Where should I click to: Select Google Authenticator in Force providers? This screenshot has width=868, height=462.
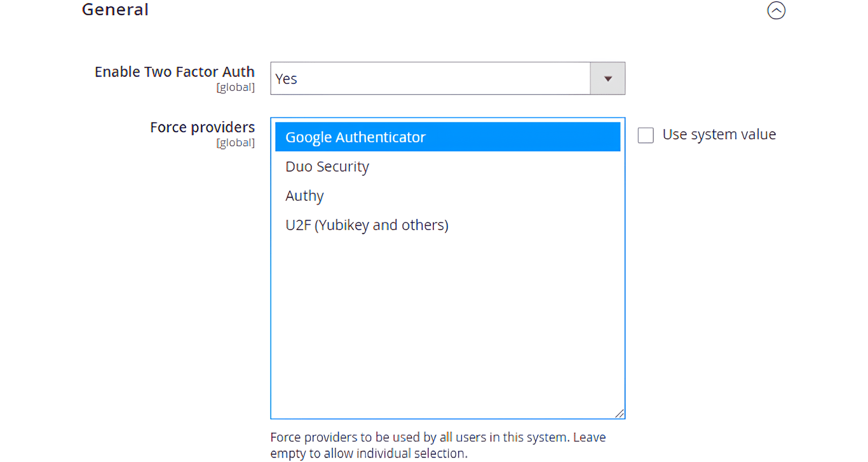coord(355,137)
